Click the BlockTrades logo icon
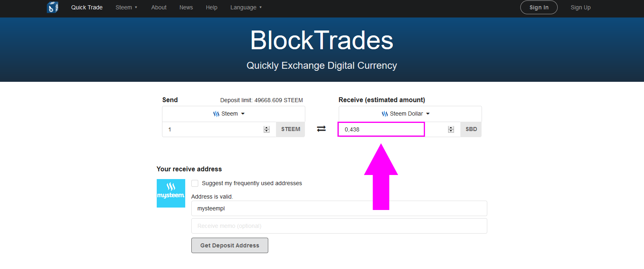644x269 pixels. [x=53, y=7]
